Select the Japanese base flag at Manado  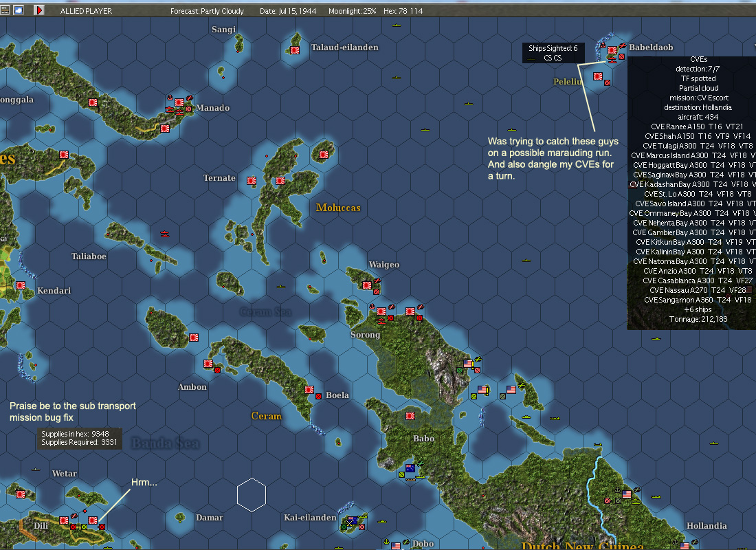point(179,102)
